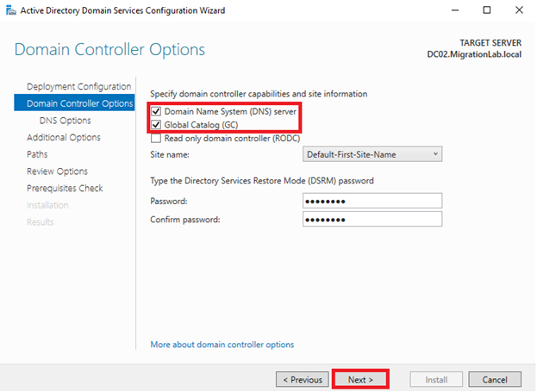Select Deployment Configuration step
The height and width of the screenshot is (392, 537).
(x=78, y=87)
